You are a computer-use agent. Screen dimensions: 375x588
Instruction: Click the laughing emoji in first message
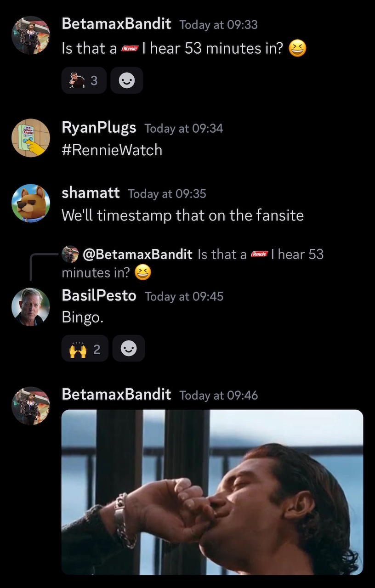pos(297,48)
